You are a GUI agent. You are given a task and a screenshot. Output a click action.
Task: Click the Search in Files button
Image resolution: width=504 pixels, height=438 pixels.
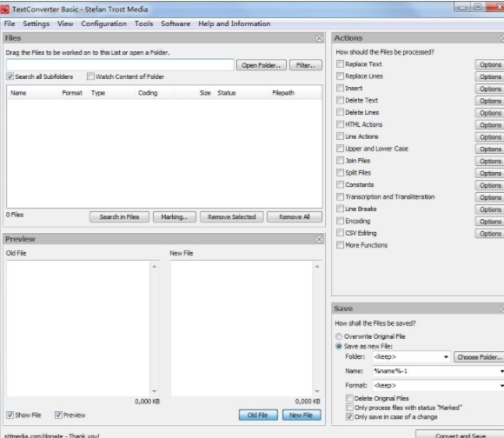point(119,217)
